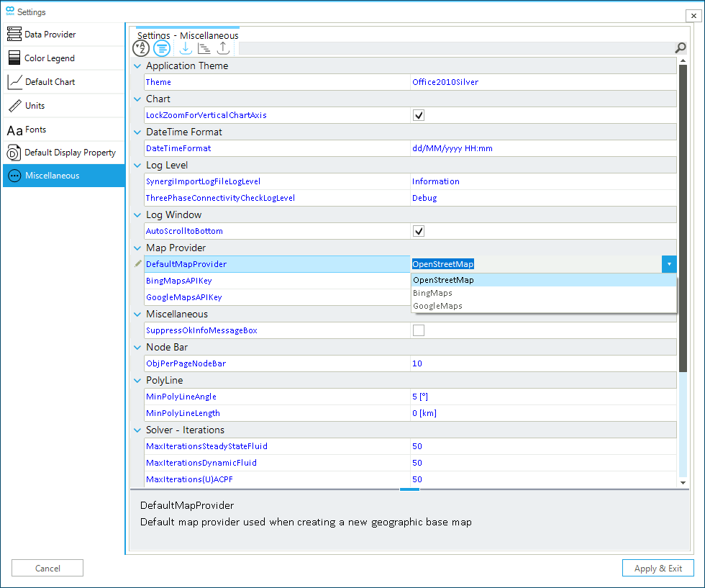Viewport: 705px width, 588px height.
Task: Click the DefaultMapProvider dropdown arrow
Action: [669, 264]
